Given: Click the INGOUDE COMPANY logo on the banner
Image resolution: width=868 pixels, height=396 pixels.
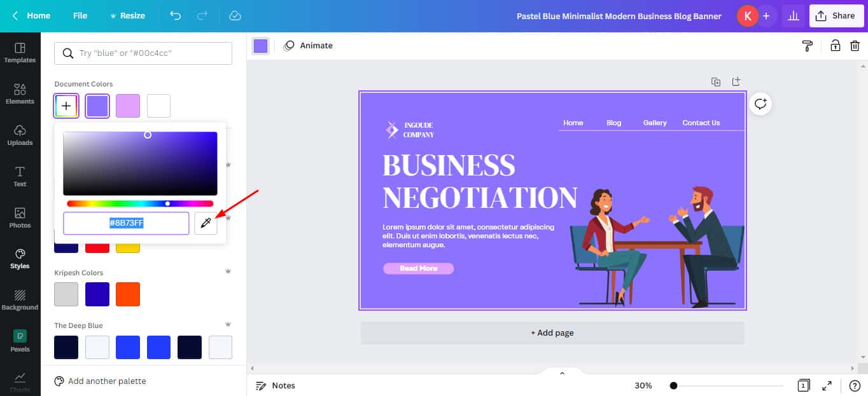Looking at the screenshot, I should [x=409, y=130].
